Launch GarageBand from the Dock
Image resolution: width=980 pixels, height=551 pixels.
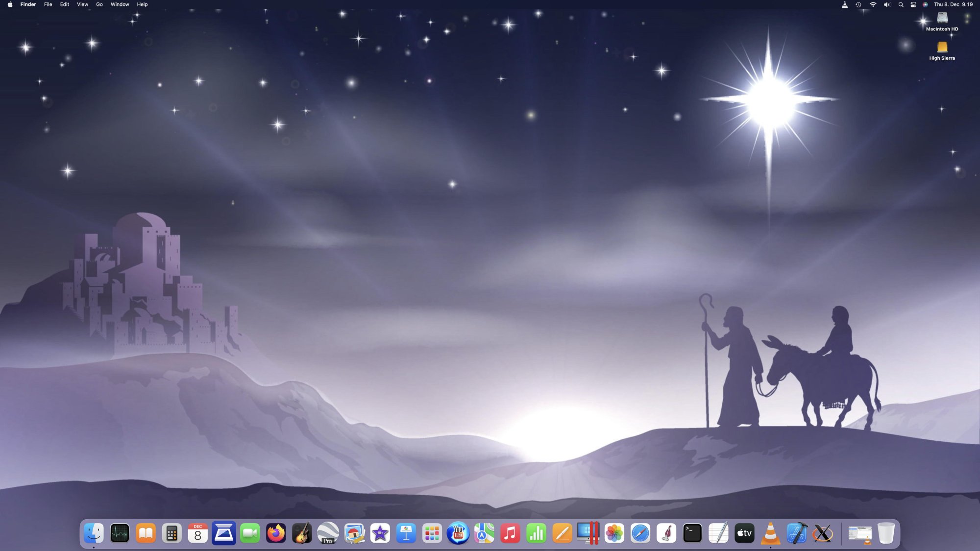[302, 533]
